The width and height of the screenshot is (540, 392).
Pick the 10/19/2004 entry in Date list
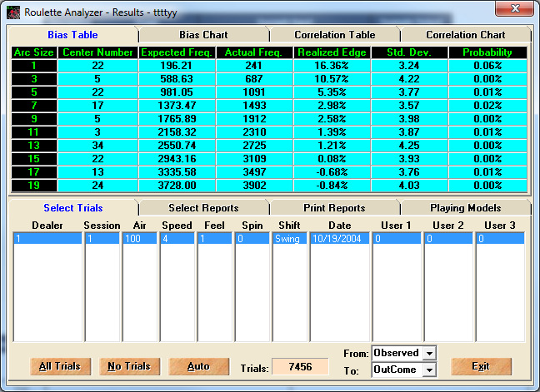[x=339, y=238]
